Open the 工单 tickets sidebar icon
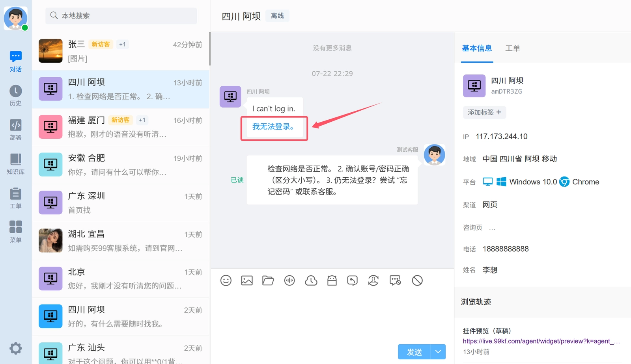The width and height of the screenshot is (631, 364). pyautogui.click(x=16, y=198)
